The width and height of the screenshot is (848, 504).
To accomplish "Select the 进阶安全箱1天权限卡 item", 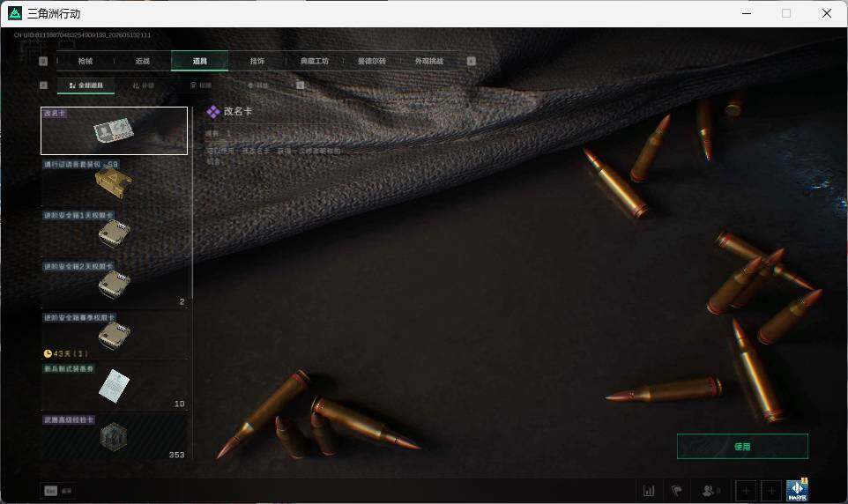I will click(114, 233).
